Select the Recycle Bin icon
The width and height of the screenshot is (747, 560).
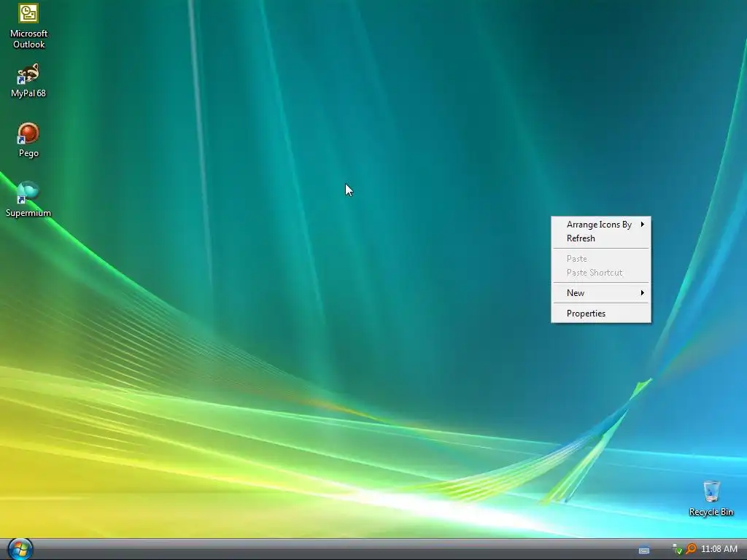(711, 499)
